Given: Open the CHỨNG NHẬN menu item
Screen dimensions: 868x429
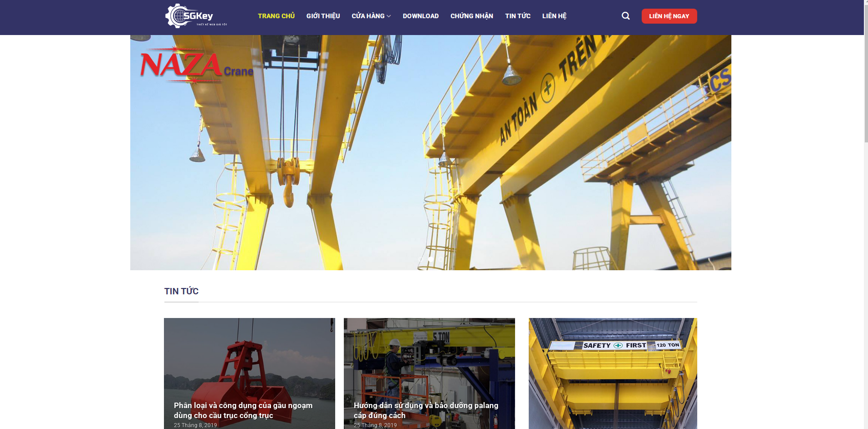Looking at the screenshot, I should point(472,16).
